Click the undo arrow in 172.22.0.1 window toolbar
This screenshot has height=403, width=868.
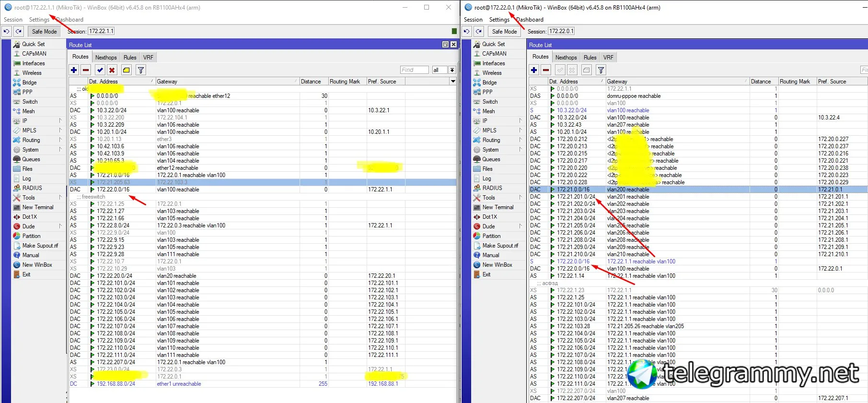click(466, 31)
